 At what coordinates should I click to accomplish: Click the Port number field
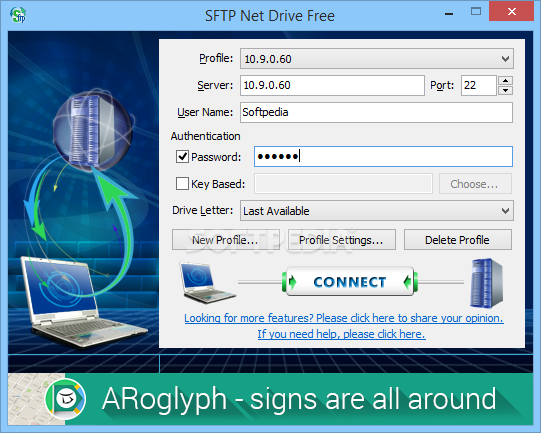pos(479,85)
